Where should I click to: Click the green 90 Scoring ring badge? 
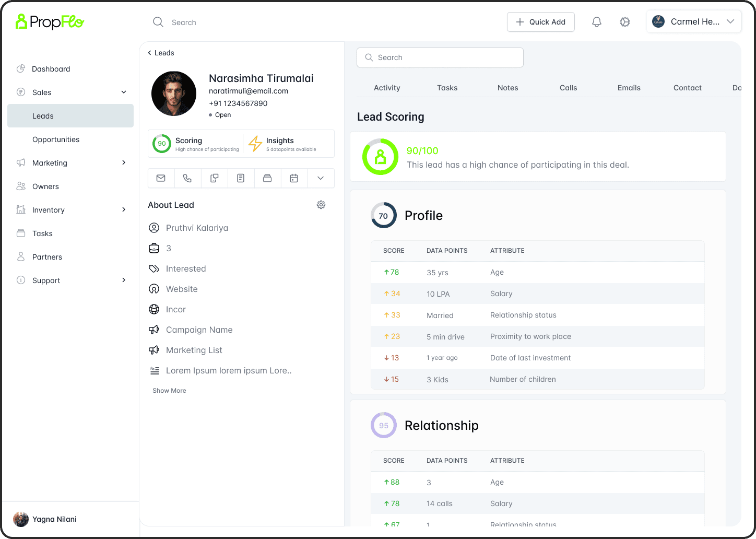162,144
